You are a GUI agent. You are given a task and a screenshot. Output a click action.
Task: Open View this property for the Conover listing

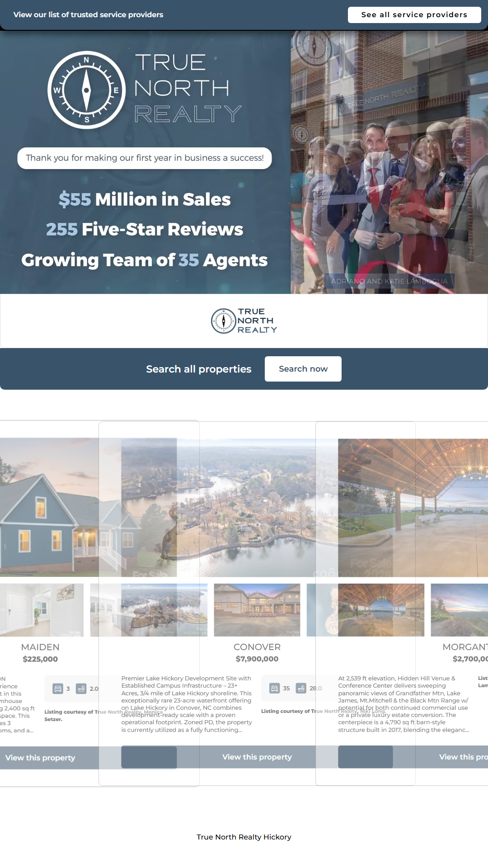click(257, 757)
